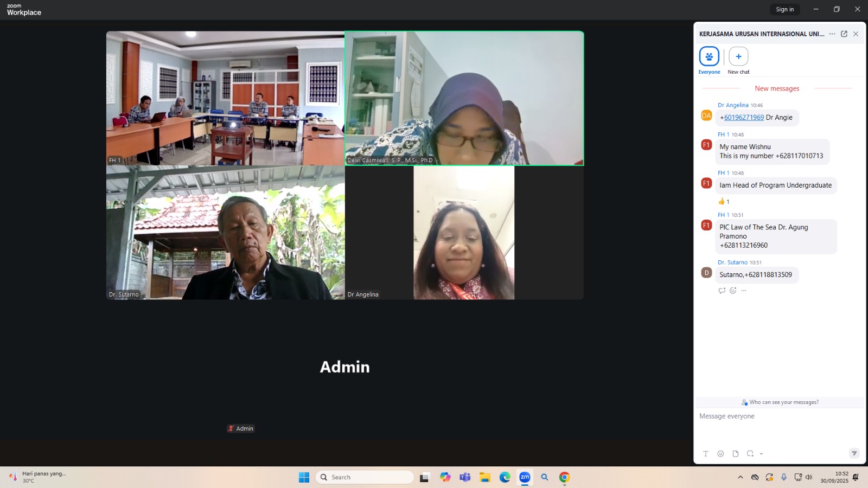This screenshot has height=488, width=868.
Task: Add a reaction to Dr. Sutarno's message
Action: tap(733, 291)
